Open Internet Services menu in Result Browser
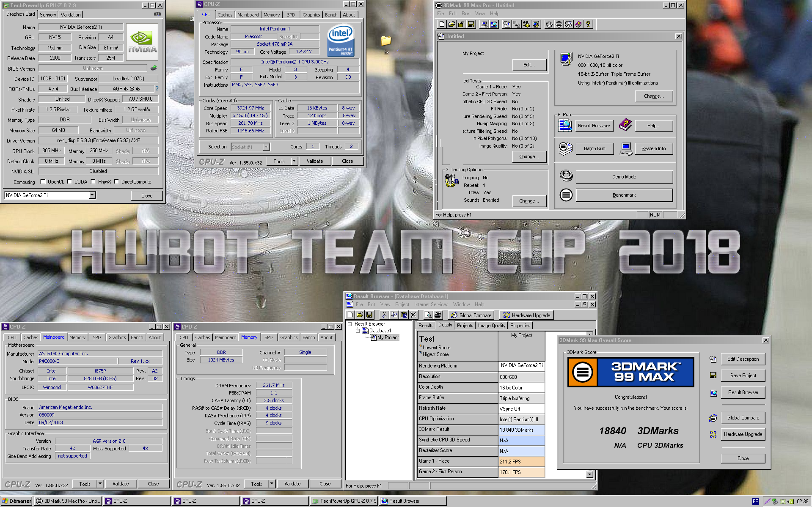Screen dimensions: 812x507 coord(431,304)
